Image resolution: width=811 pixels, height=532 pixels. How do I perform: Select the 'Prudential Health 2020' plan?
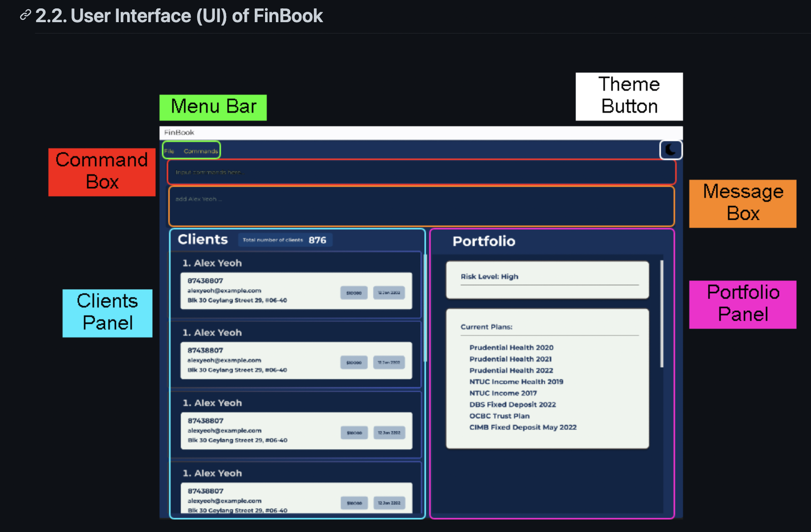click(511, 348)
